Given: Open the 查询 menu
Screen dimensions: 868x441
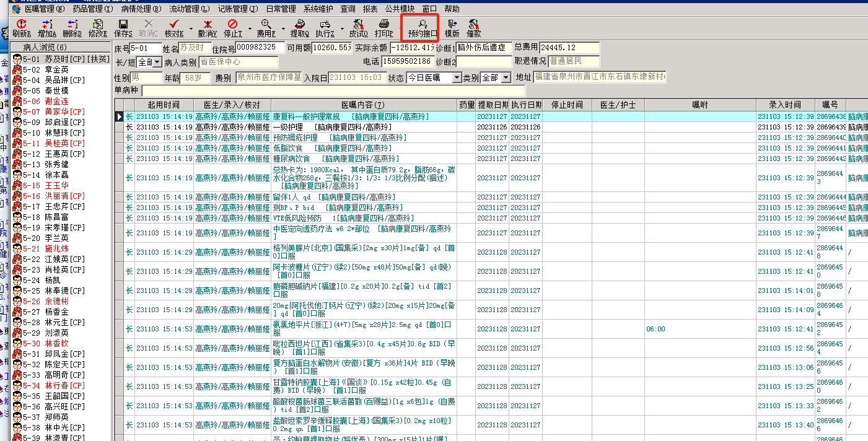Looking at the screenshot, I should point(348,9).
